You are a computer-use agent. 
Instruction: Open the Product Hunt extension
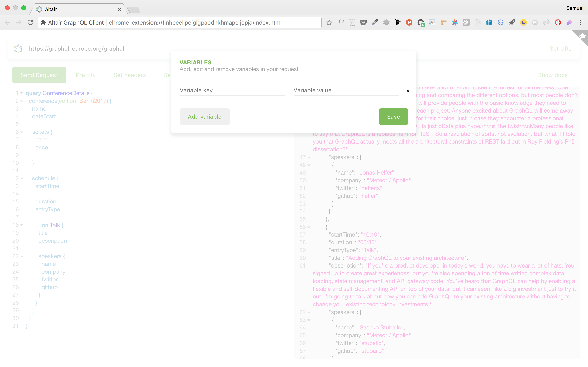pos(409,22)
